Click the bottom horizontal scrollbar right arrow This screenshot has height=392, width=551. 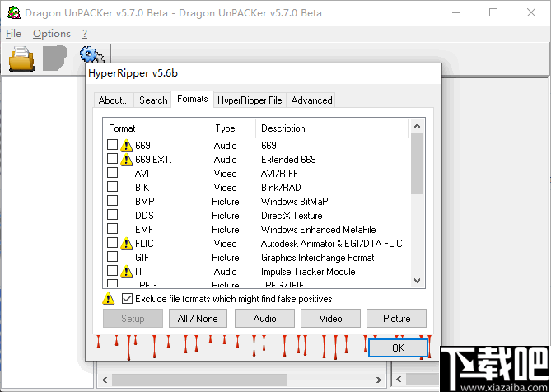tap(379, 380)
